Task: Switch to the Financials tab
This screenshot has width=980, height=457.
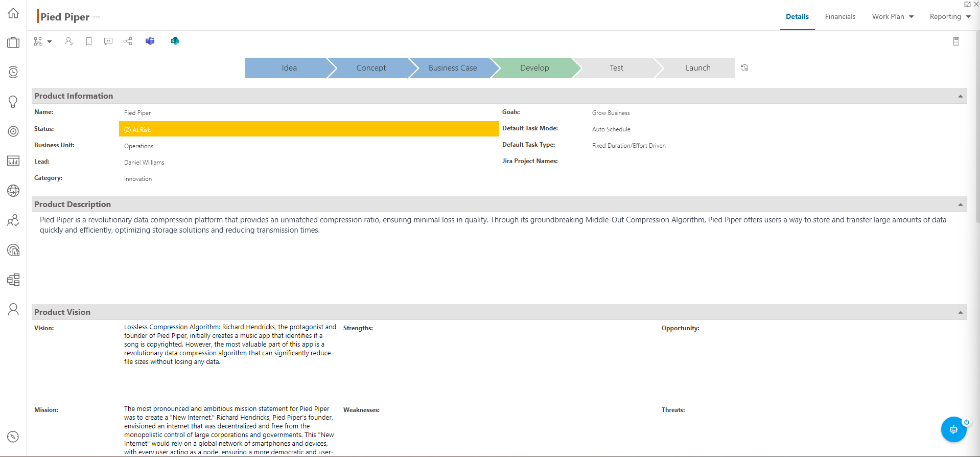Action: pos(840,16)
